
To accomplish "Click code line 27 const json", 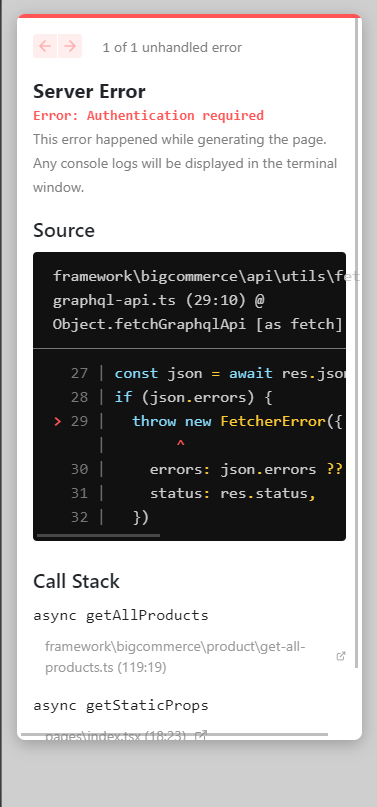I will click(207, 373).
